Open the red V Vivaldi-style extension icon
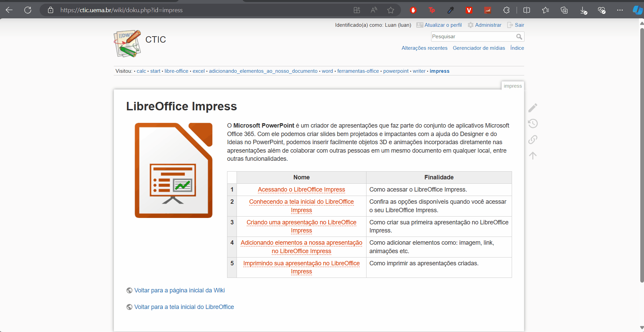 click(469, 10)
